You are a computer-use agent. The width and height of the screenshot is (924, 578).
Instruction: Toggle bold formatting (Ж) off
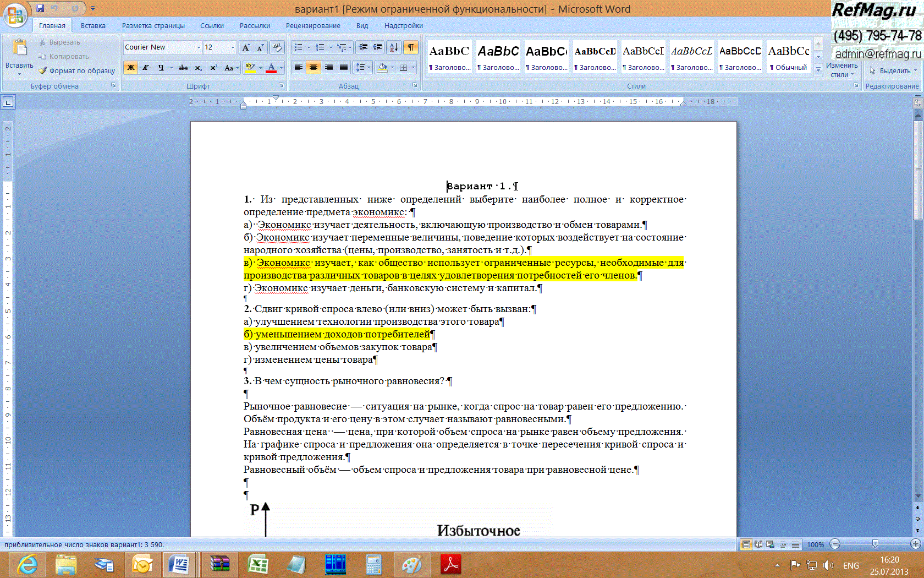[x=131, y=68]
